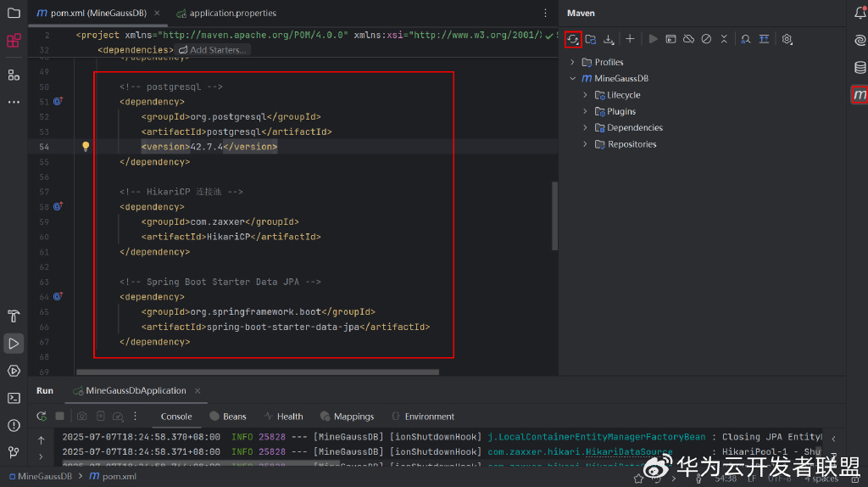Open HikariDataSource link in console
Viewport: 868px width, 487px height.
tap(629, 451)
